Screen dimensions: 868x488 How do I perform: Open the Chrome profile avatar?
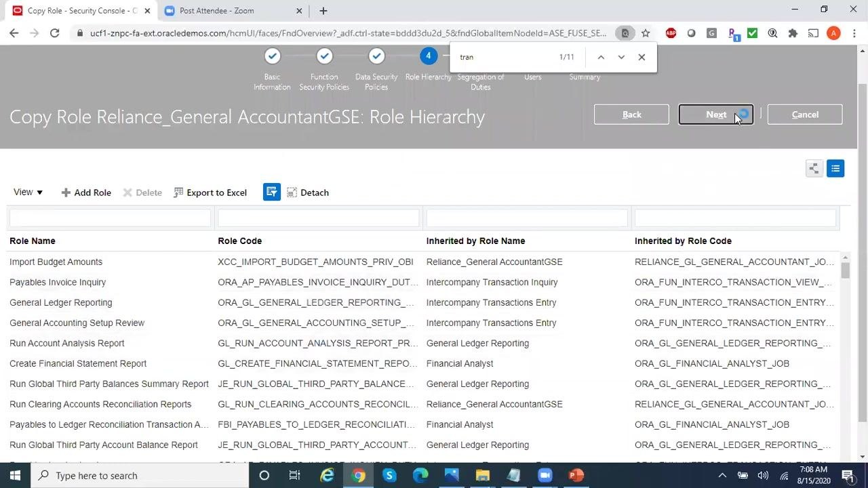(x=833, y=33)
